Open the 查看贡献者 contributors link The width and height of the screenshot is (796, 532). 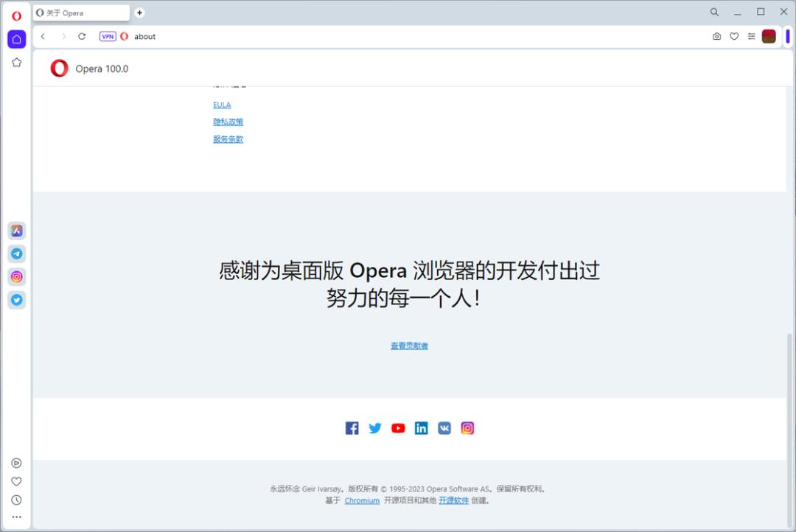pyautogui.click(x=409, y=346)
